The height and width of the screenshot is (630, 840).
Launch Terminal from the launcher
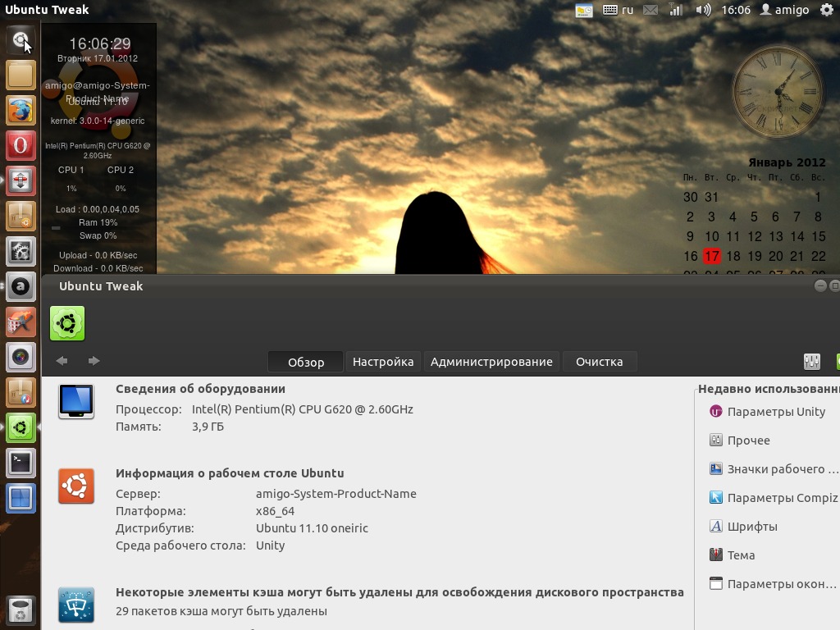coord(21,463)
